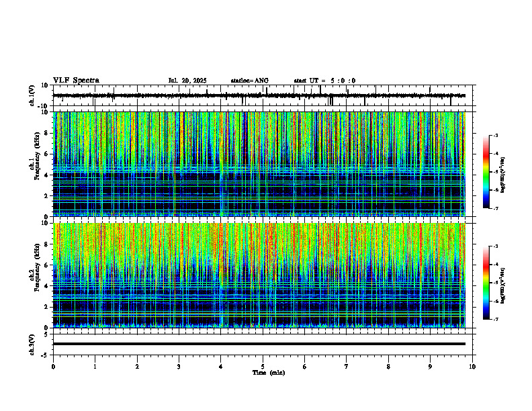Click the ch.1 voltage waveform trace
Screen dimensions: 532x411
click(x=259, y=95)
